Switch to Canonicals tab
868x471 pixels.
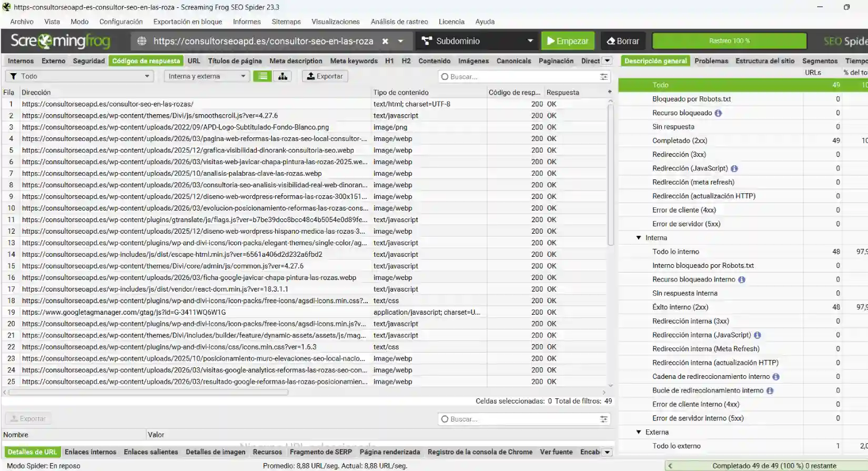click(514, 61)
